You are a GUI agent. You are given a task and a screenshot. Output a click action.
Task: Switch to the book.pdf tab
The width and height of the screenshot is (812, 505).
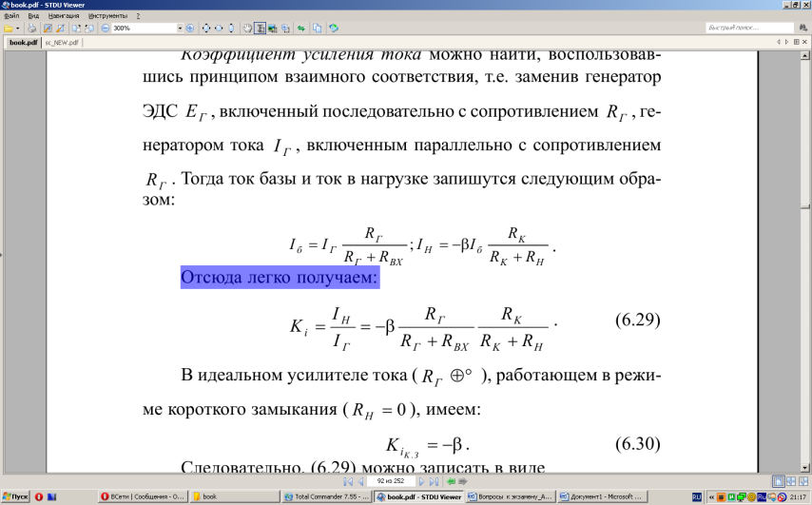[24, 43]
